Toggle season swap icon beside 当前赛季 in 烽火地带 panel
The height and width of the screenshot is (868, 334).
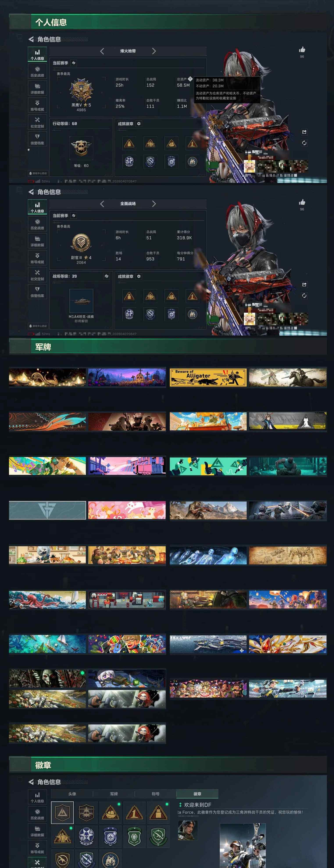pos(73,63)
